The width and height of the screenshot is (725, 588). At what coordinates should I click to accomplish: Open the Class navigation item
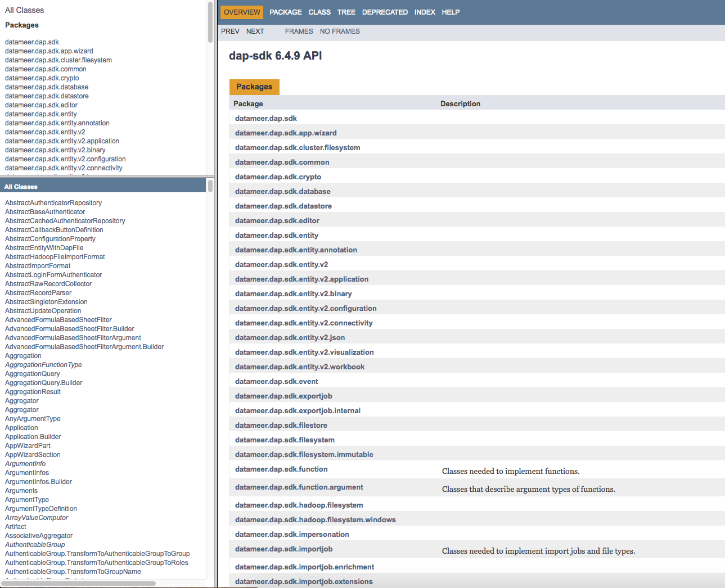(319, 12)
